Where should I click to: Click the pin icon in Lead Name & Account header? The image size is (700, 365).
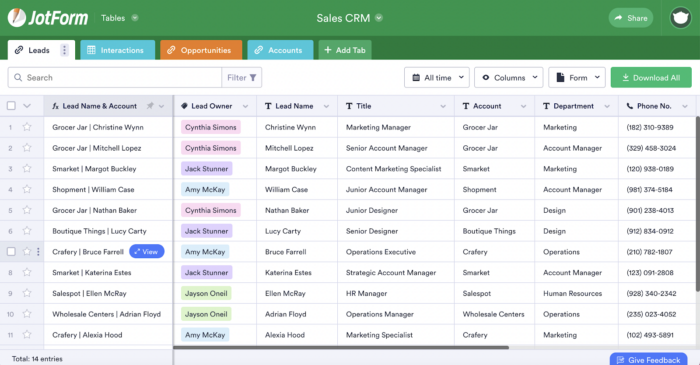coord(150,106)
